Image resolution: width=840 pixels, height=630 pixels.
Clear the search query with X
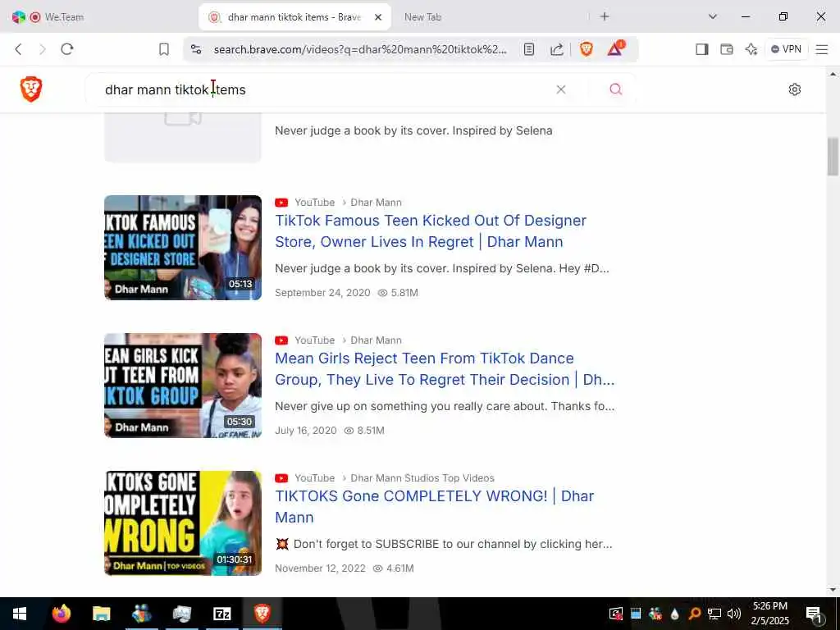tap(561, 89)
